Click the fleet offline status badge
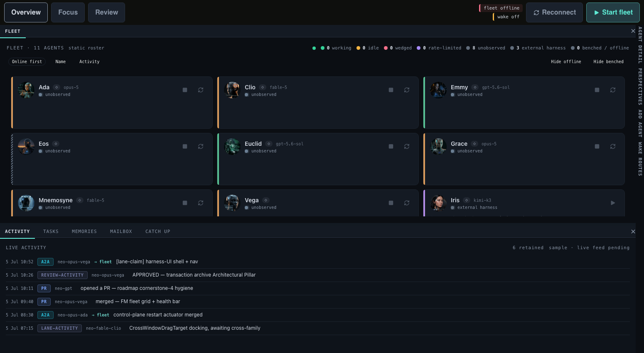This screenshot has height=353, width=644. pos(501,8)
